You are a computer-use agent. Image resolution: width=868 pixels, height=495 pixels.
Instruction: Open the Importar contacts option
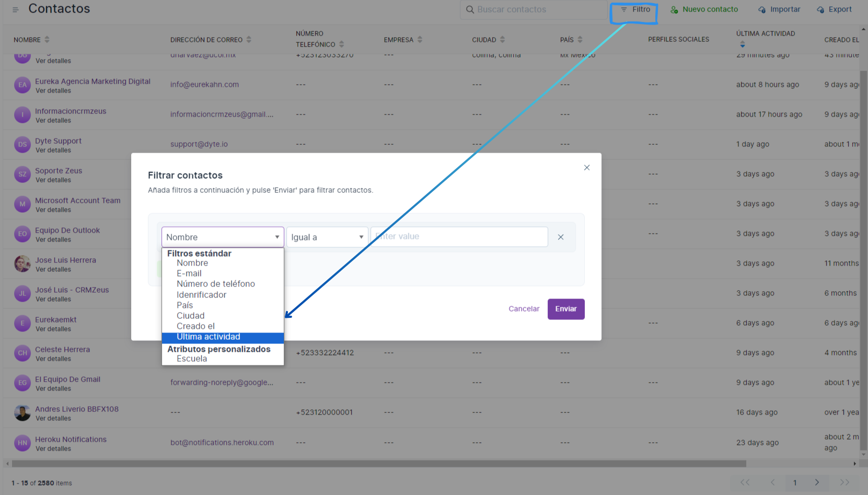pos(779,9)
